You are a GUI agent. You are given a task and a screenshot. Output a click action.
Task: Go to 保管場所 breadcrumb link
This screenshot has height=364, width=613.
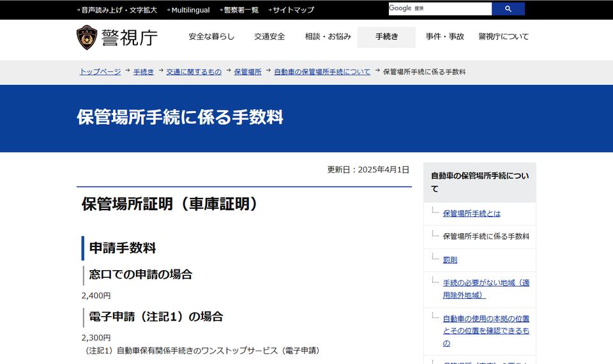pyautogui.click(x=248, y=72)
